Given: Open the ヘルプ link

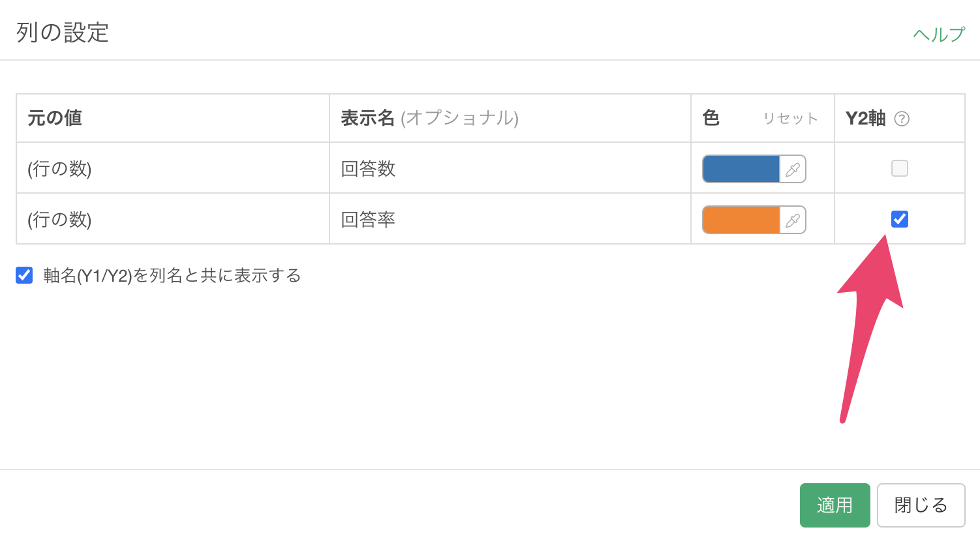Looking at the screenshot, I should point(939,34).
